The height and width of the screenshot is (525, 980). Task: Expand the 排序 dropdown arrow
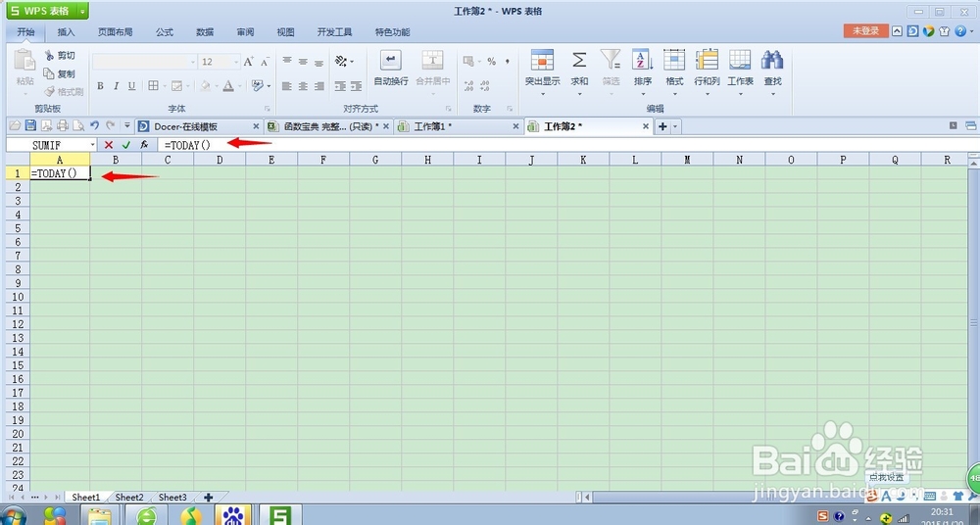[x=643, y=94]
